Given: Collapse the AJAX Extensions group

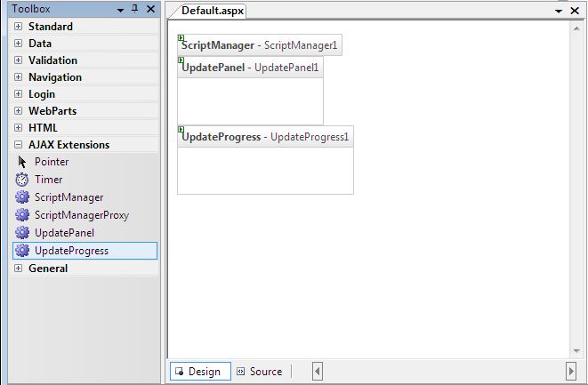Looking at the screenshot, I should (18, 144).
